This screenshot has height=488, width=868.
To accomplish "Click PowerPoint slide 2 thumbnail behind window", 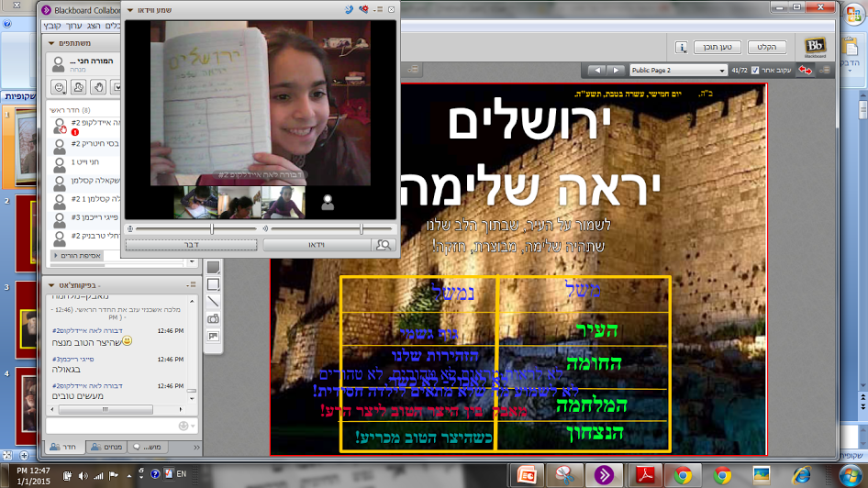I will point(26,233).
